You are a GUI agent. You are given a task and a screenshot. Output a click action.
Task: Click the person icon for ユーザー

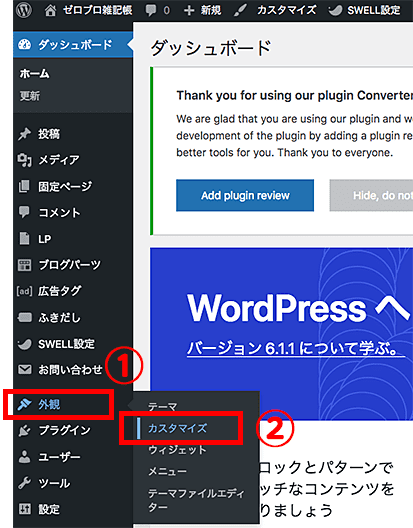[x=24, y=457]
